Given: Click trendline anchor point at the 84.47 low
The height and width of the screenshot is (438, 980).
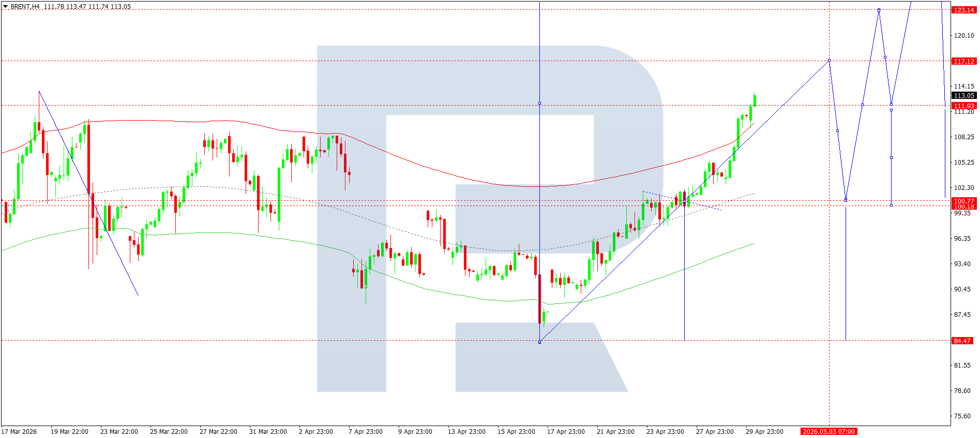Looking at the screenshot, I should (x=539, y=342).
